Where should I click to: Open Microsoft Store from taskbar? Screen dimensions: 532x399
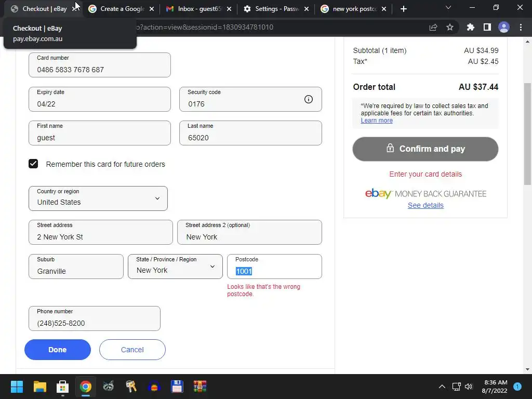(62, 387)
